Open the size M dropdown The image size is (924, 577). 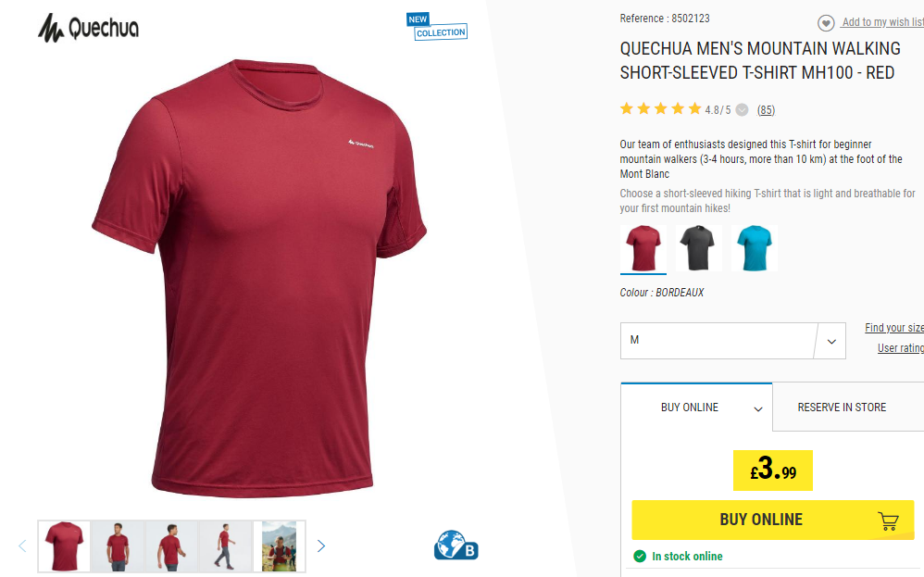732,341
